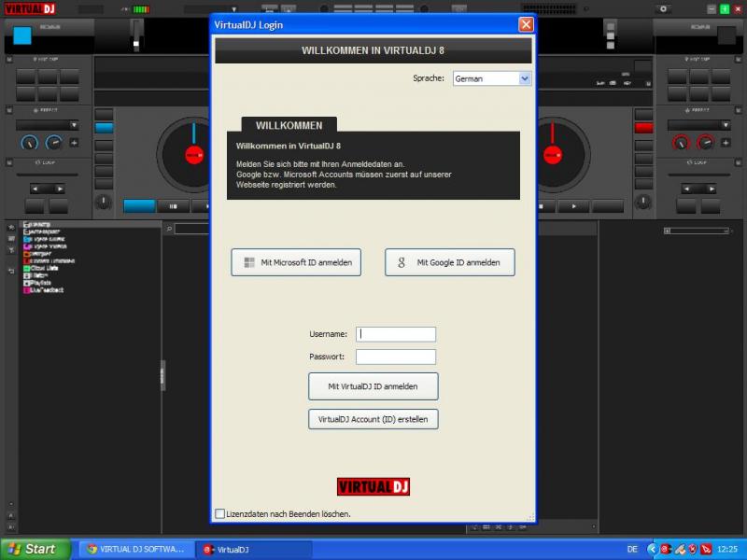This screenshot has width=747, height=560.
Task: Click the round knob below right deck side buttons
Action: [x=643, y=202]
